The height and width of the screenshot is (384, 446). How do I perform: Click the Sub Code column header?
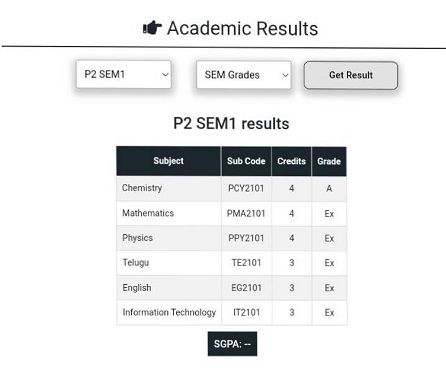(x=246, y=161)
